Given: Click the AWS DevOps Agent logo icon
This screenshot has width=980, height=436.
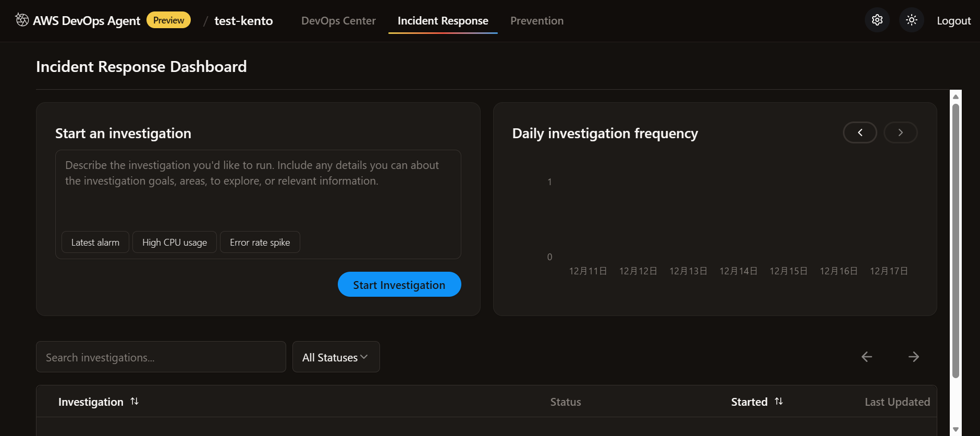Looking at the screenshot, I should (x=22, y=20).
